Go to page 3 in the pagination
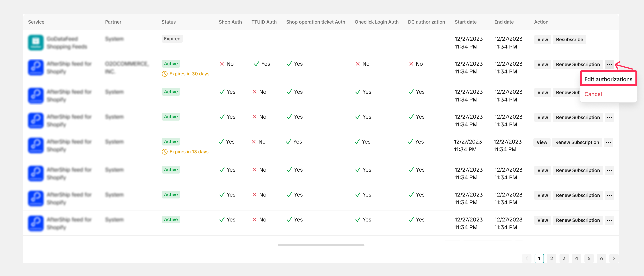This screenshot has height=276, width=644. click(564, 258)
